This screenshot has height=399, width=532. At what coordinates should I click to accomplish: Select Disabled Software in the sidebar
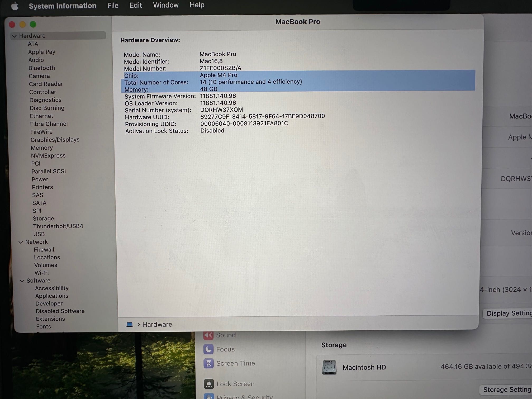(60, 311)
